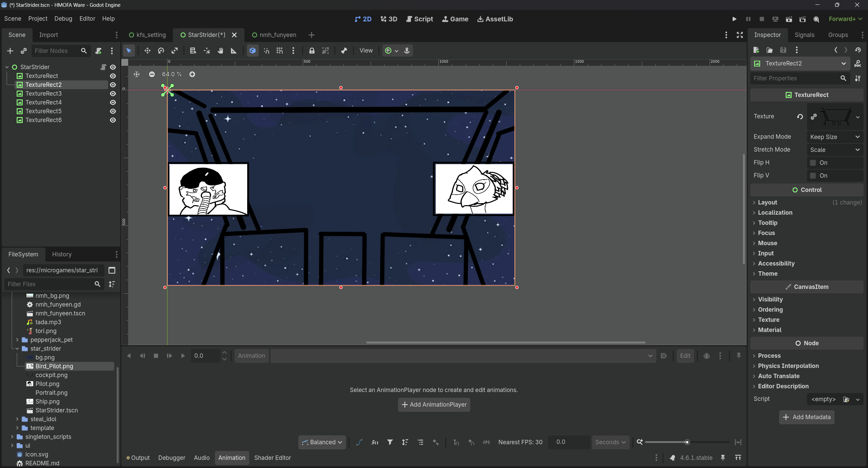Open the Stretch Mode dropdown

[834, 150]
